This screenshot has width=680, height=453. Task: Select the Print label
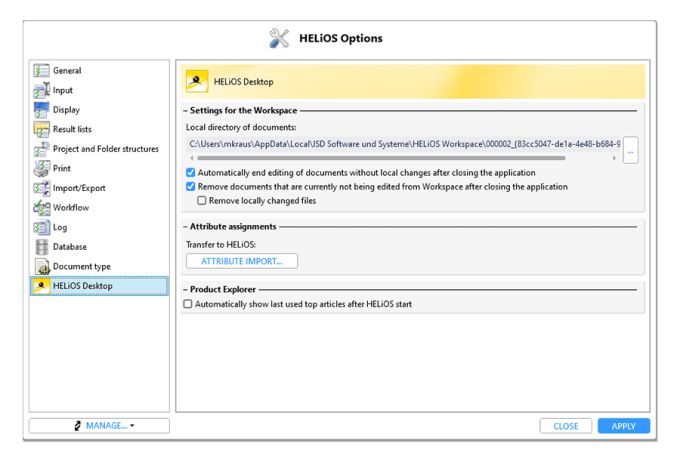[x=62, y=168]
